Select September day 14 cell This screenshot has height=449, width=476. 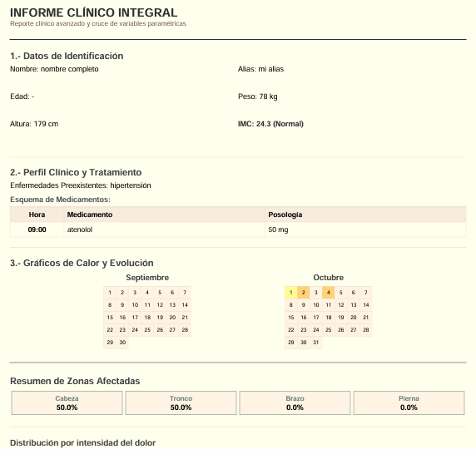click(185, 305)
